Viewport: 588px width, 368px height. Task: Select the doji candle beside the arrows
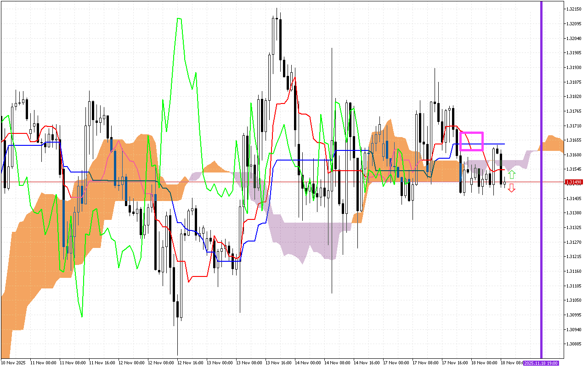coord(504,184)
